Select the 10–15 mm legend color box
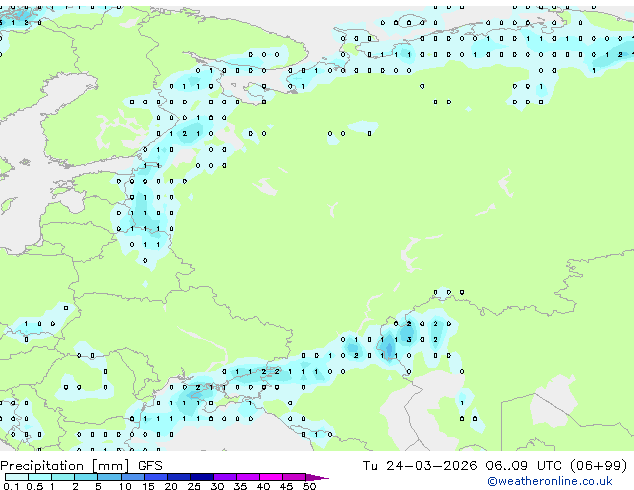Screen dimensions: 634x490 coord(133,477)
